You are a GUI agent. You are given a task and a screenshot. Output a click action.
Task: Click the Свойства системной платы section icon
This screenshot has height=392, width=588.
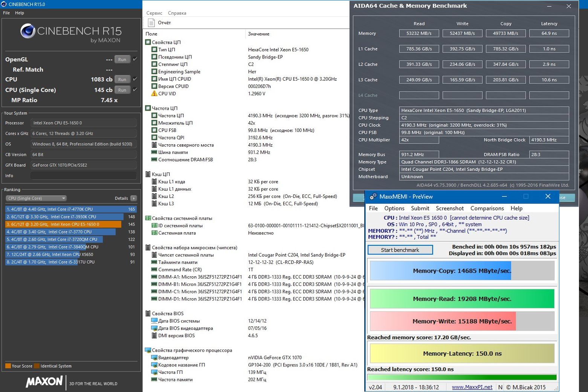tap(148, 218)
